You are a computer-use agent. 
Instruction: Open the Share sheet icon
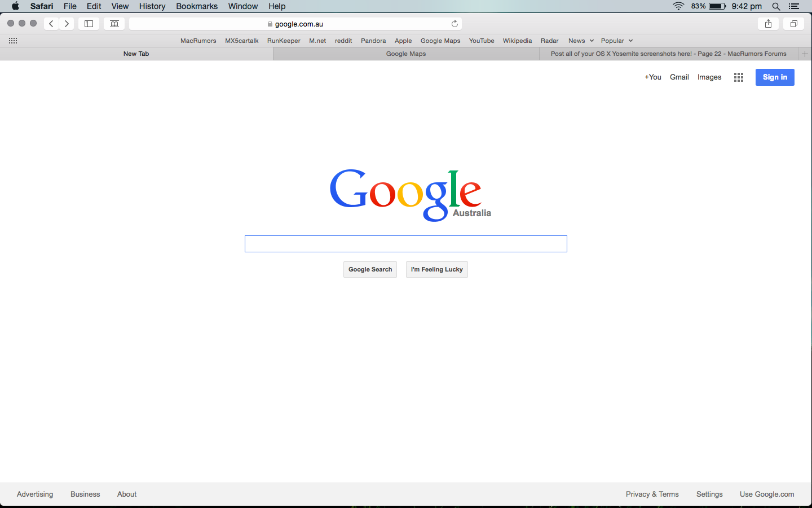[768, 24]
